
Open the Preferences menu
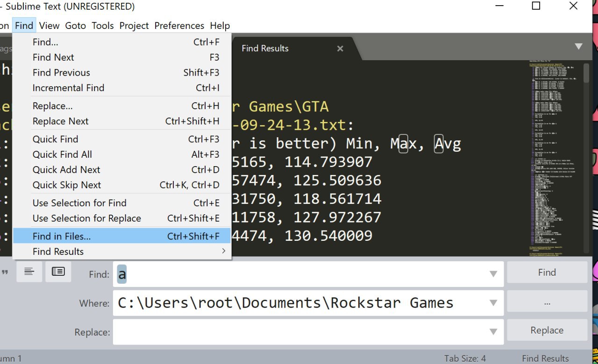click(x=179, y=26)
